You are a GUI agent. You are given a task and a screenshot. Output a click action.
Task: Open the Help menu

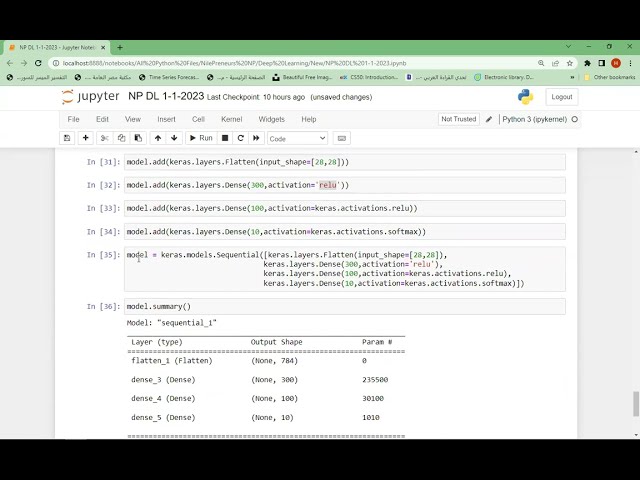(309, 119)
